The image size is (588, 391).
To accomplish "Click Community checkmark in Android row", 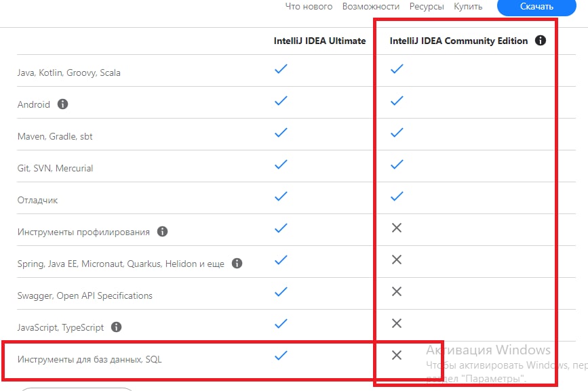I will pos(397,101).
